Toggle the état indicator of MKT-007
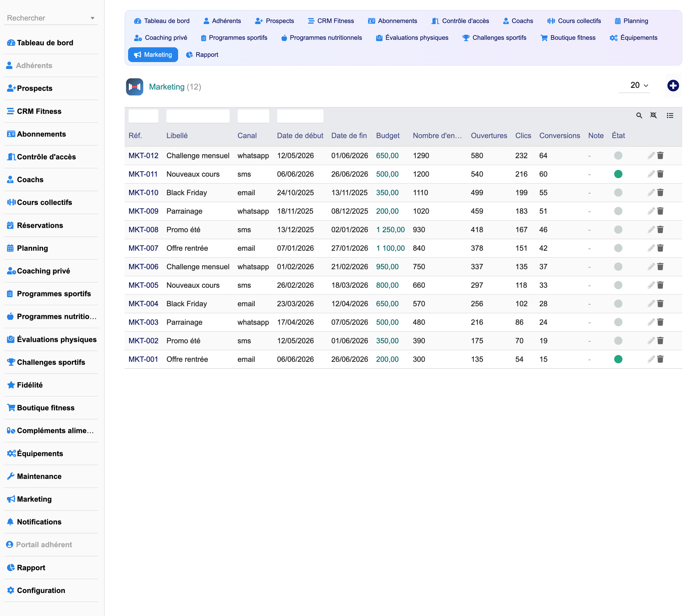The image size is (700, 616). [x=618, y=248]
